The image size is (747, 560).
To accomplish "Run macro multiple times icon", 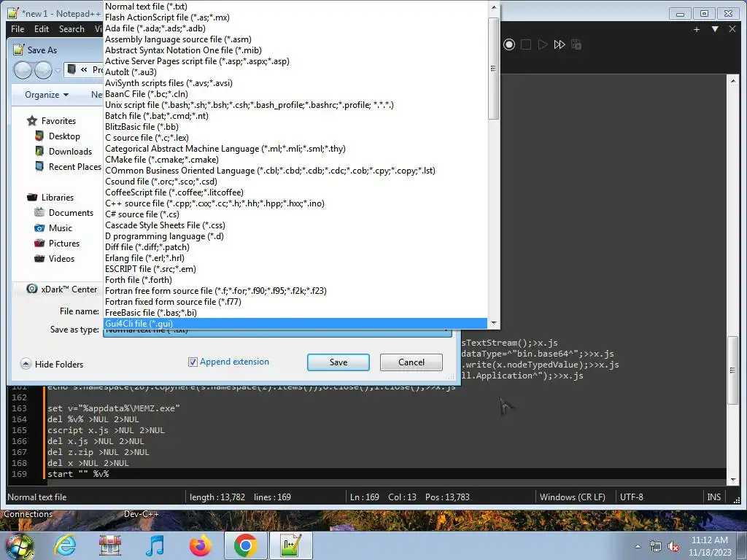I will [x=560, y=44].
